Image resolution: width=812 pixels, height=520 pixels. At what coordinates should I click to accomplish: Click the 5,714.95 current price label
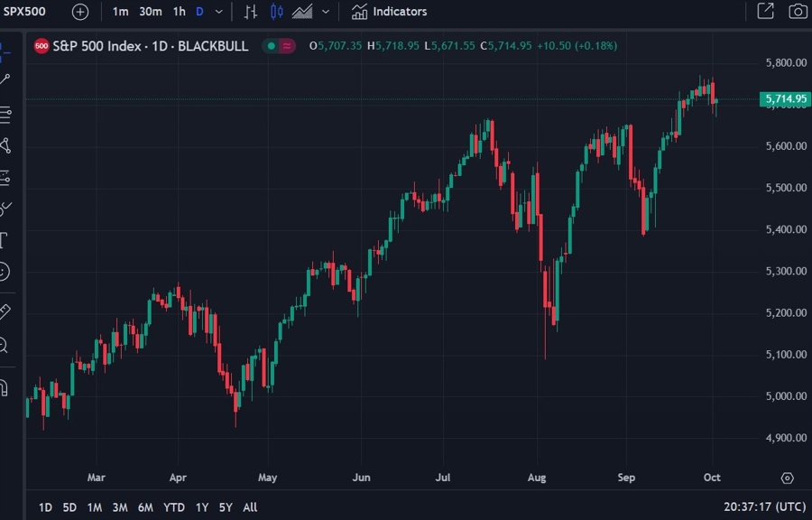pyautogui.click(x=785, y=99)
